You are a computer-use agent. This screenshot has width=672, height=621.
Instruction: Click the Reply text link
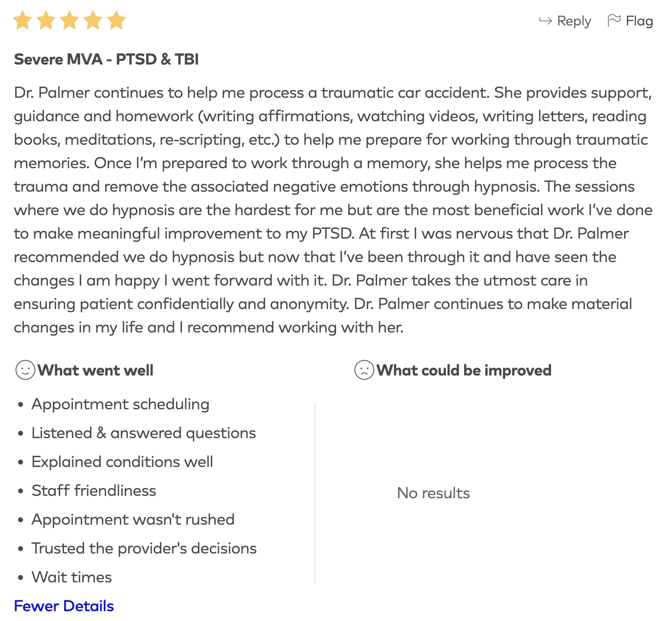pyautogui.click(x=574, y=21)
